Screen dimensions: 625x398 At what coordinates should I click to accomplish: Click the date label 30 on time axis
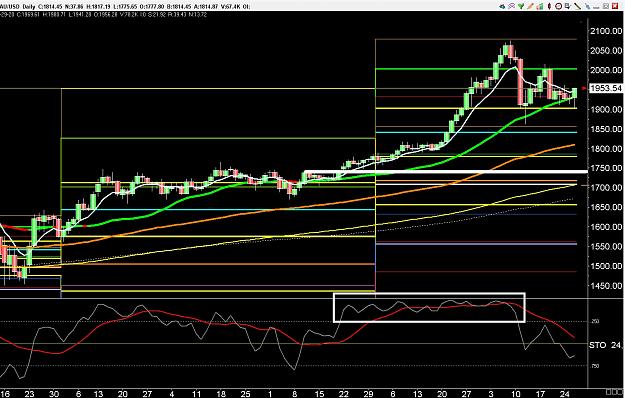[54, 394]
